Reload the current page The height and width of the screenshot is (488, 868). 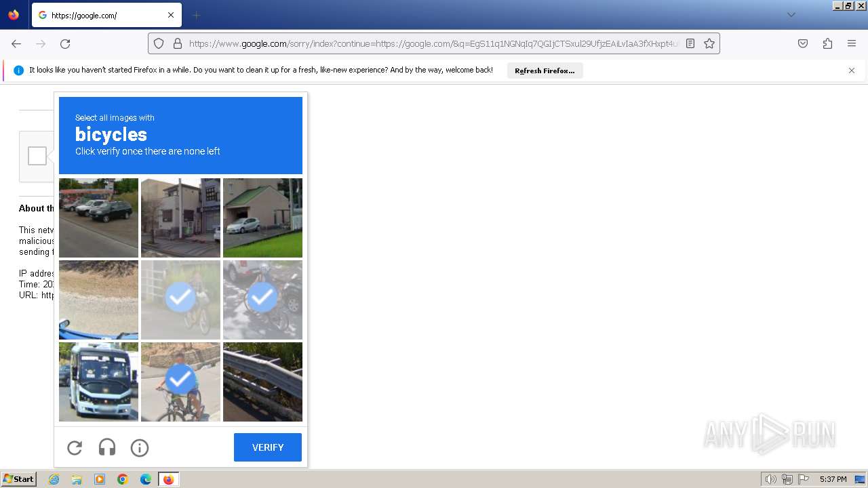pos(65,43)
